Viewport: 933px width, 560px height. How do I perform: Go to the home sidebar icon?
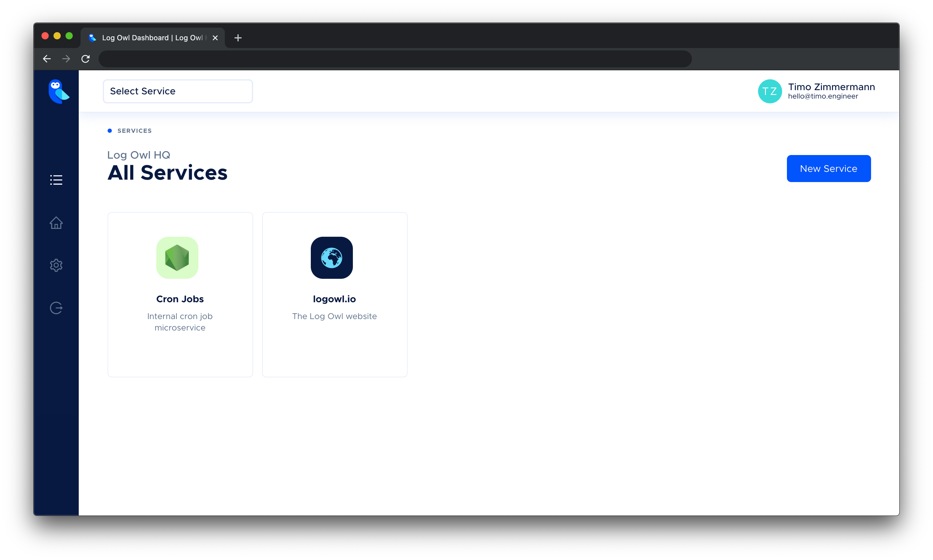(x=56, y=223)
